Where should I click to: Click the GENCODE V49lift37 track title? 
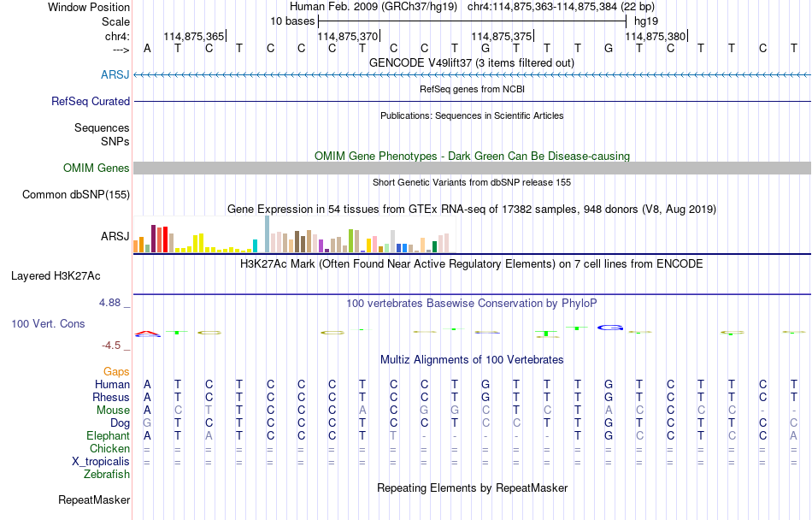(x=471, y=62)
